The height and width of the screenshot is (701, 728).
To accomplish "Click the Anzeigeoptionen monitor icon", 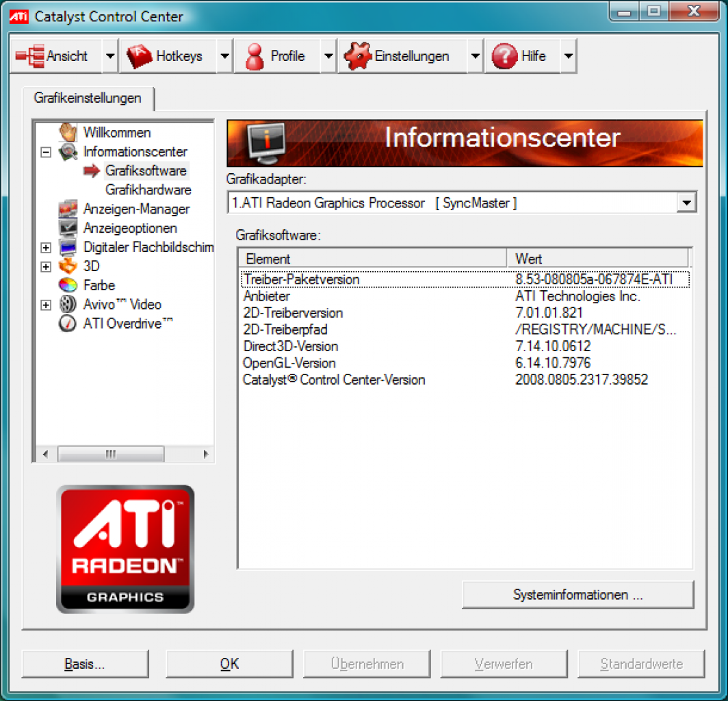I will tap(68, 228).
